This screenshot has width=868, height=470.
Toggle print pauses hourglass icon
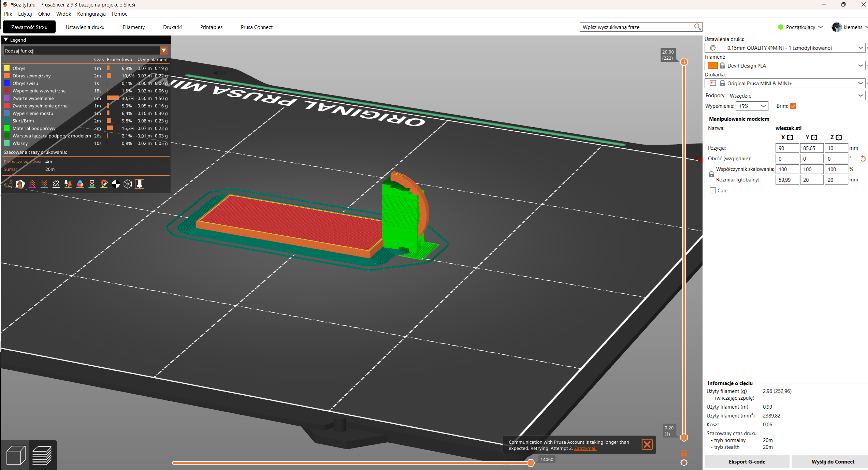pyautogui.click(x=92, y=184)
